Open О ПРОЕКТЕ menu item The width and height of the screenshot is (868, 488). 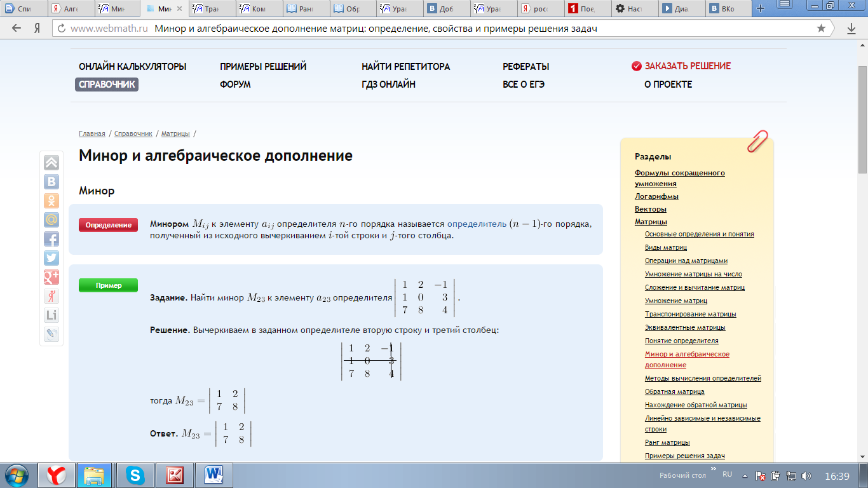(668, 85)
